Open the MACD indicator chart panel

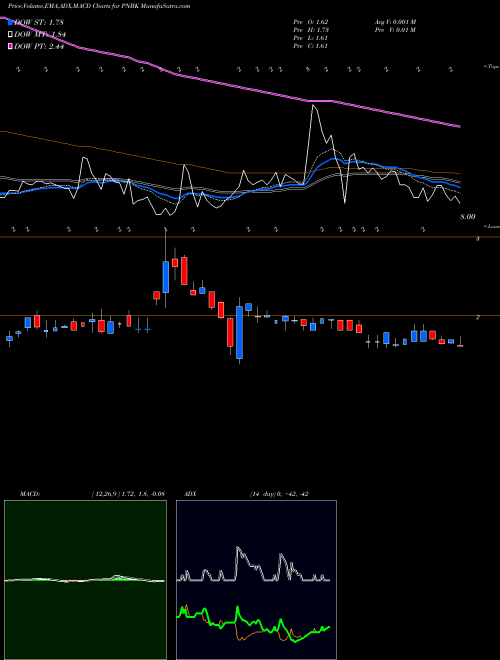[x=85, y=580]
